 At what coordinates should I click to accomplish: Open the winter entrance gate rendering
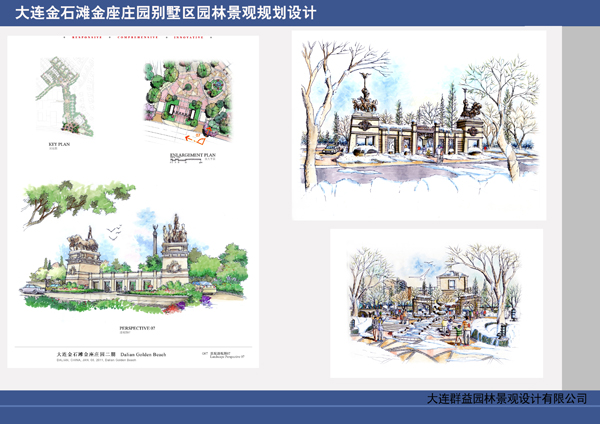[x=419, y=125]
